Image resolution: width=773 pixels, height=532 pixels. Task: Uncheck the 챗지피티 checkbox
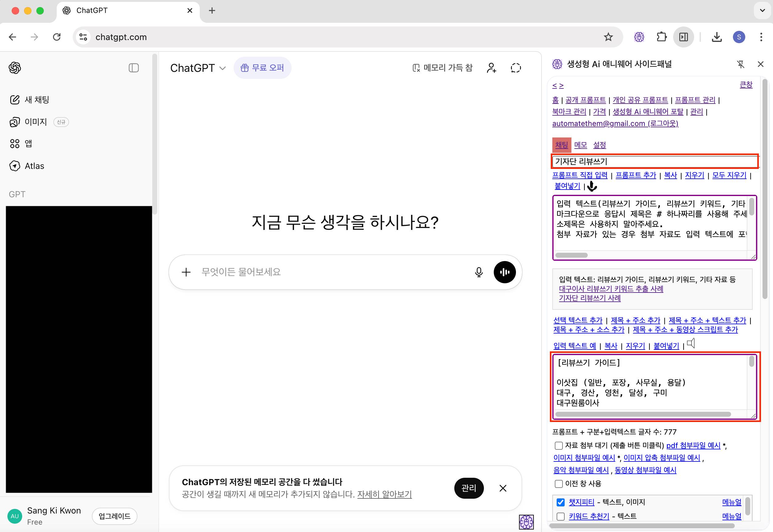click(561, 502)
